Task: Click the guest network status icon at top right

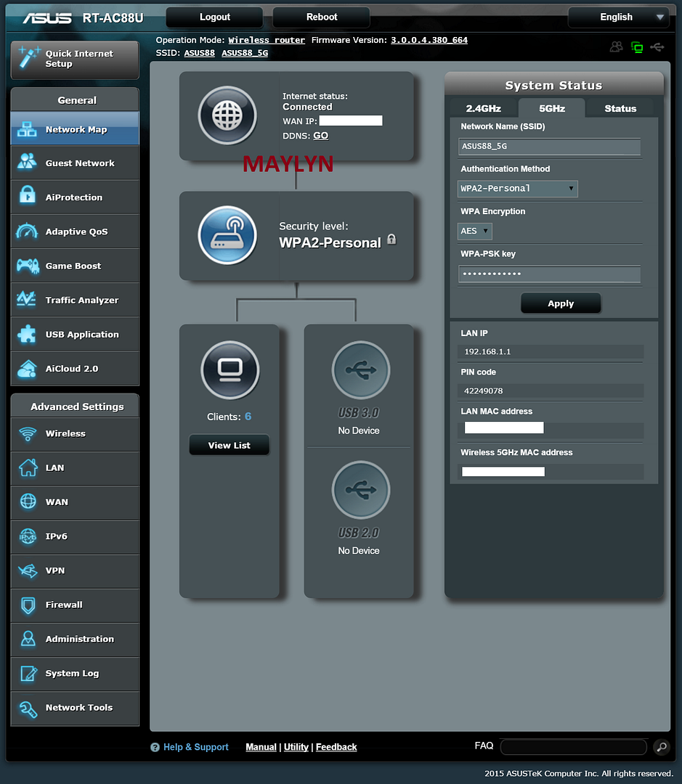Action: pos(617,47)
